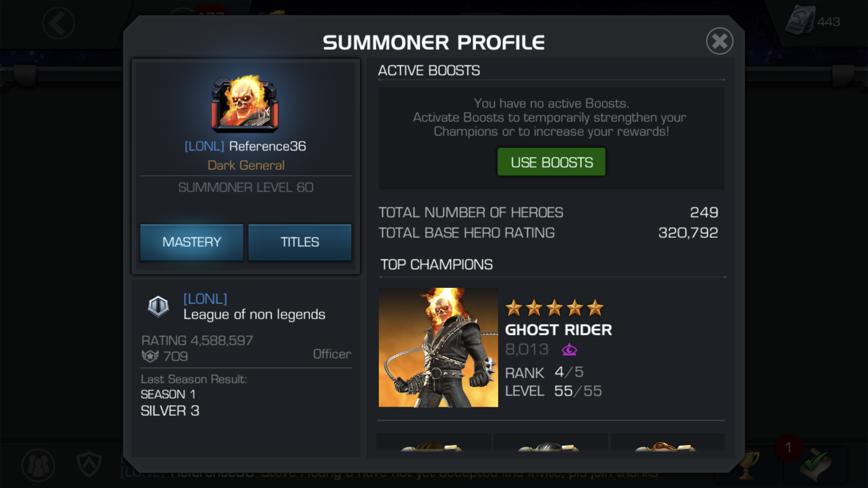Open the Ghost Rider top champion portrait

pyautogui.click(x=438, y=347)
